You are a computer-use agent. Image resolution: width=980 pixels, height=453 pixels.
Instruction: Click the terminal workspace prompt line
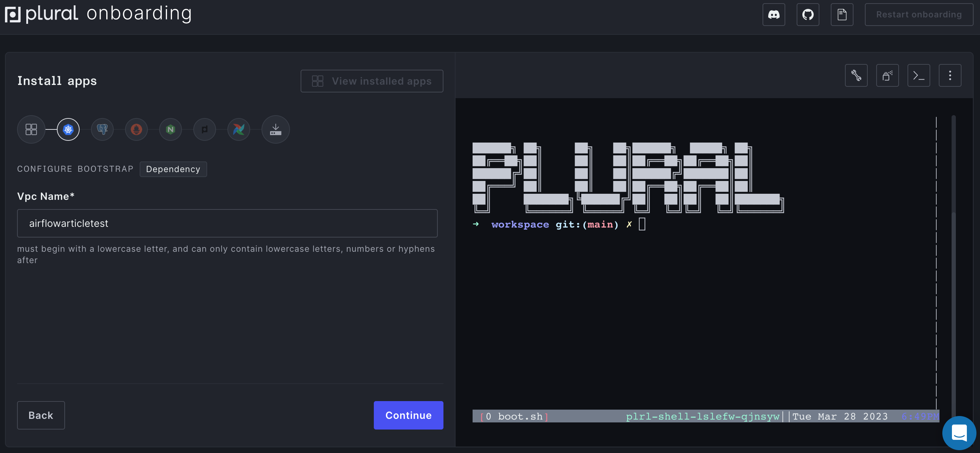[559, 224]
